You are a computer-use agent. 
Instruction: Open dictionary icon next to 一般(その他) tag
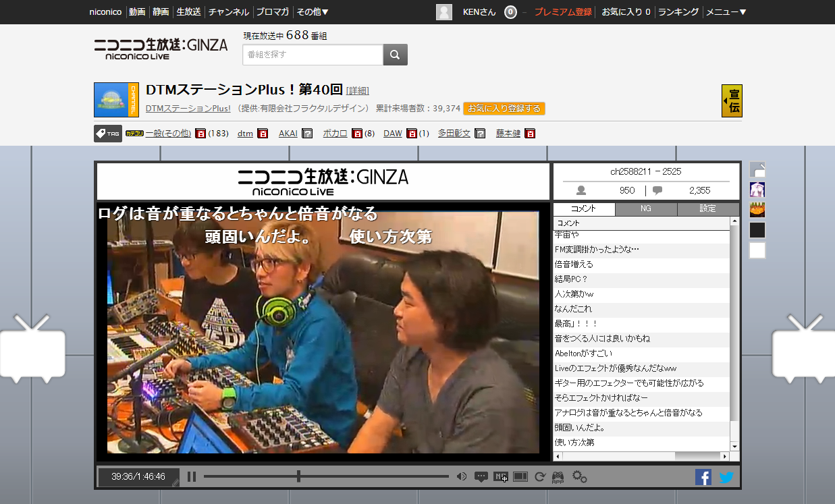click(200, 134)
